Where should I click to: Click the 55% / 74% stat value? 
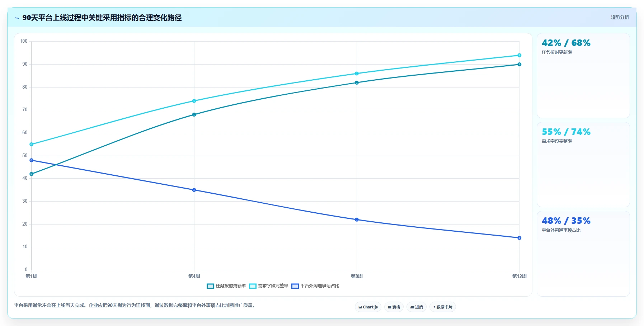click(566, 132)
